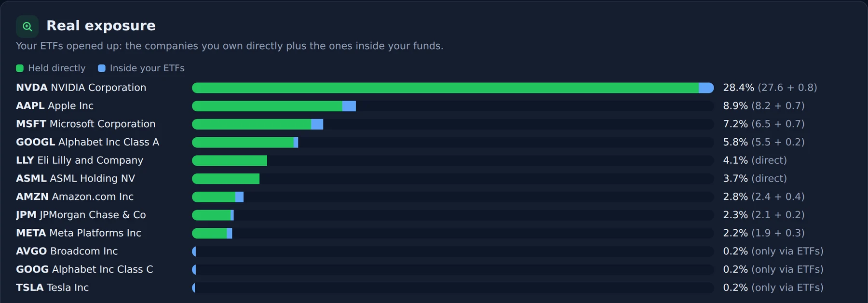868x303 pixels.
Task: Select the AMZN Amazon.com Inc label
Action: (x=75, y=197)
